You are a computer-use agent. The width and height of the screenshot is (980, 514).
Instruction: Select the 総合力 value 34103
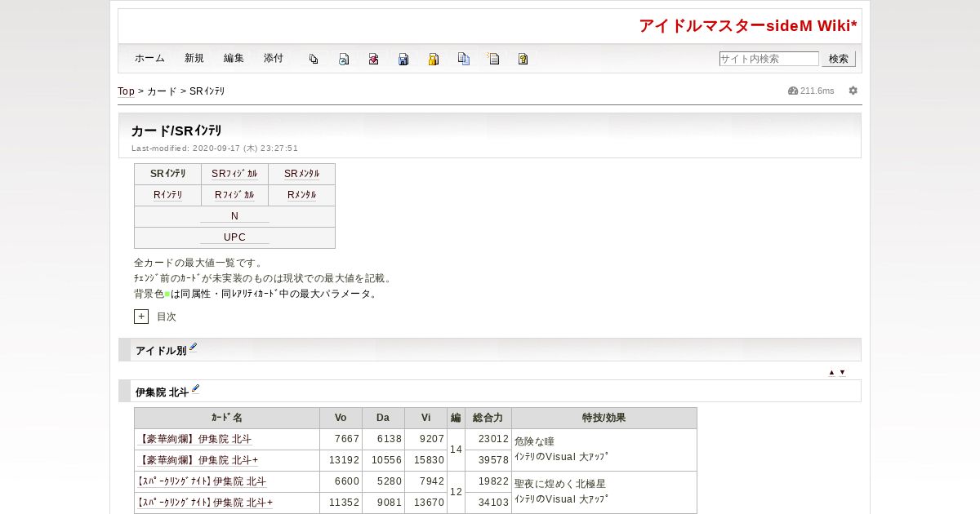pyautogui.click(x=493, y=503)
